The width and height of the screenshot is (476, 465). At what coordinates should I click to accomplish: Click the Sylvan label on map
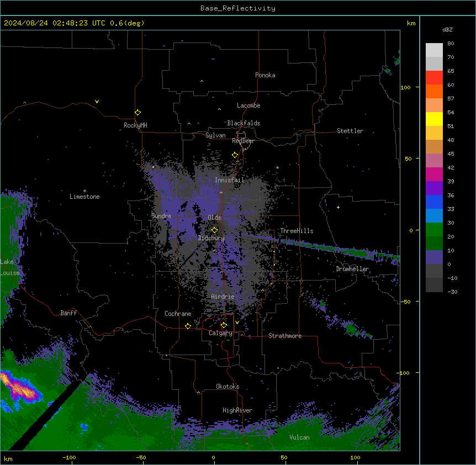point(215,135)
